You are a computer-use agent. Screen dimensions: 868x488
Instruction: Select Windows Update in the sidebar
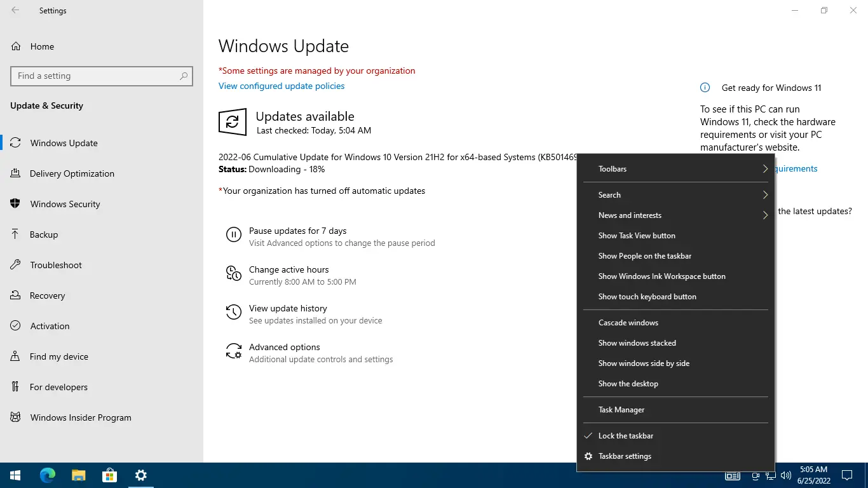pos(102,143)
